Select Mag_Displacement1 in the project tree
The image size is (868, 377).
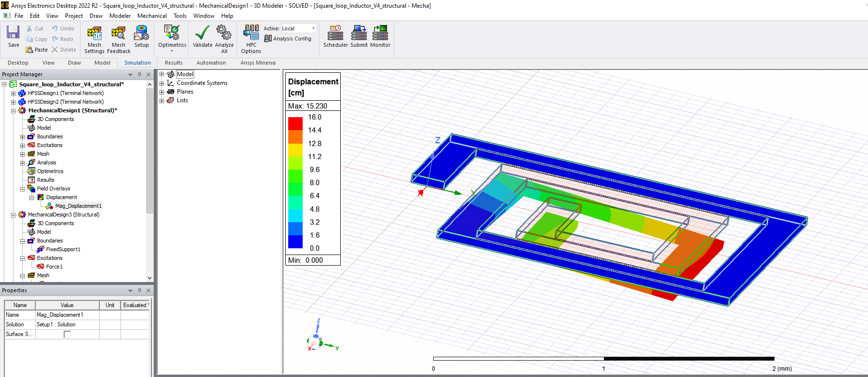(78, 206)
